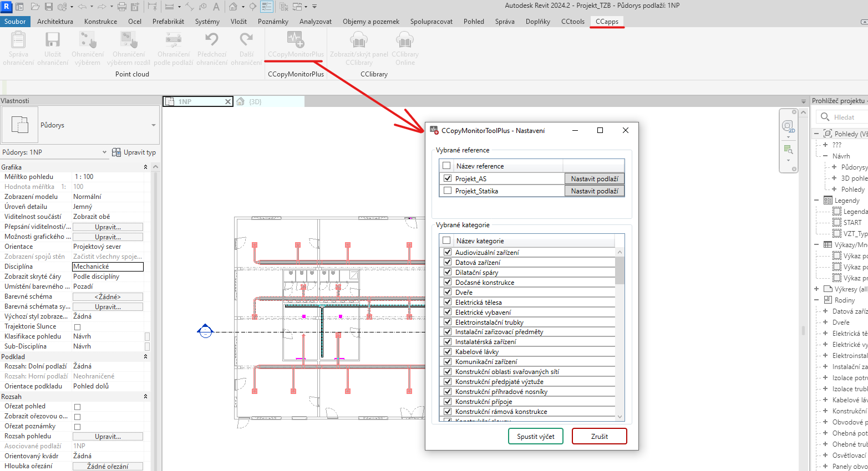Launch the CCopyMonitorPlus ribbon tool
The width and height of the screenshot is (868, 471).
click(x=296, y=44)
